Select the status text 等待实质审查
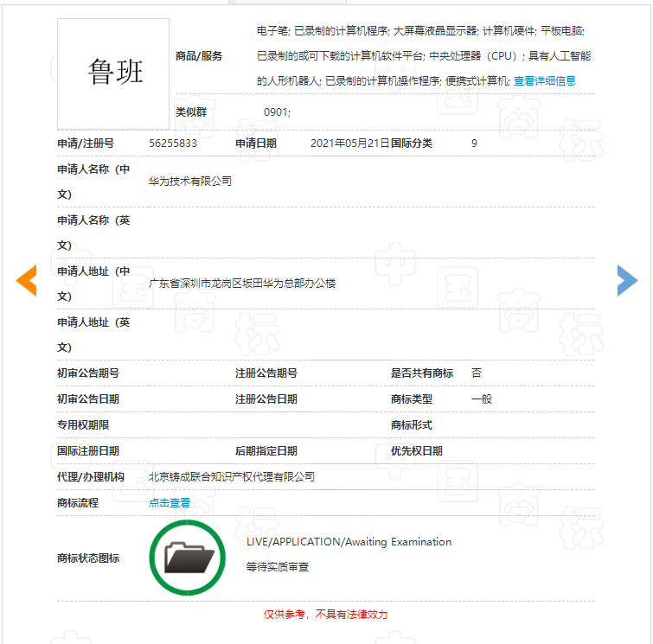Viewport: 653px width, 644px height. [278, 566]
